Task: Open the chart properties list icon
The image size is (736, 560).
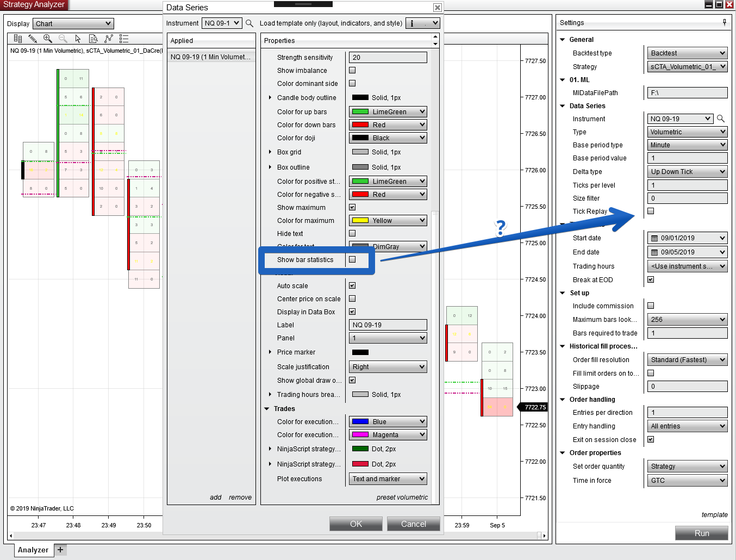Action: point(124,39)
